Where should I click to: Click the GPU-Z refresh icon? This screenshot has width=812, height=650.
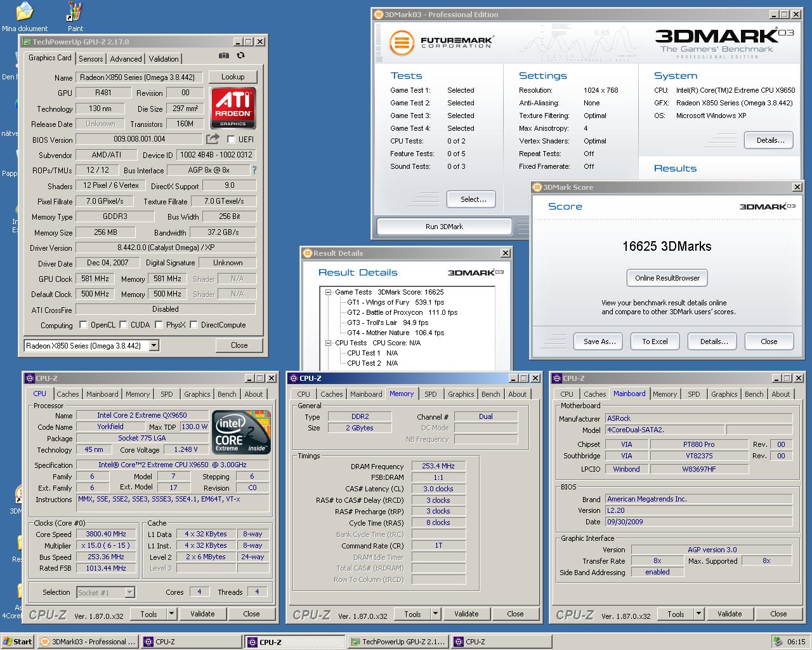240,56
